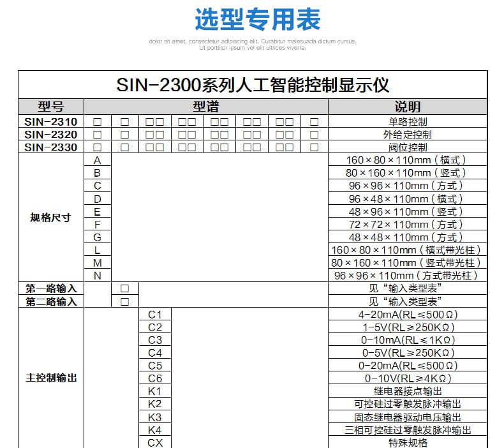Click the 说明 column header
The height and width of the screenshot is (448, 504).
click(408, 107)
